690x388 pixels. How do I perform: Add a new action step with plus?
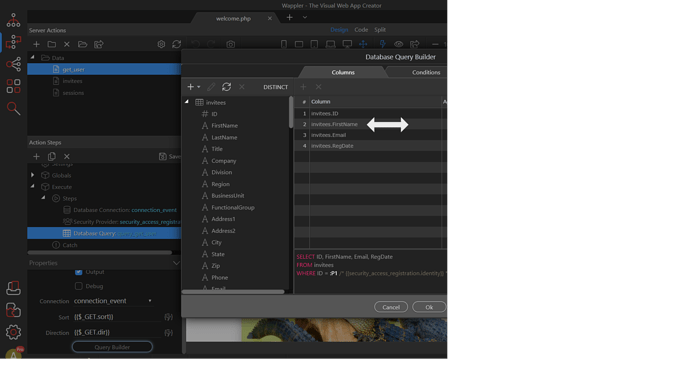37,157
